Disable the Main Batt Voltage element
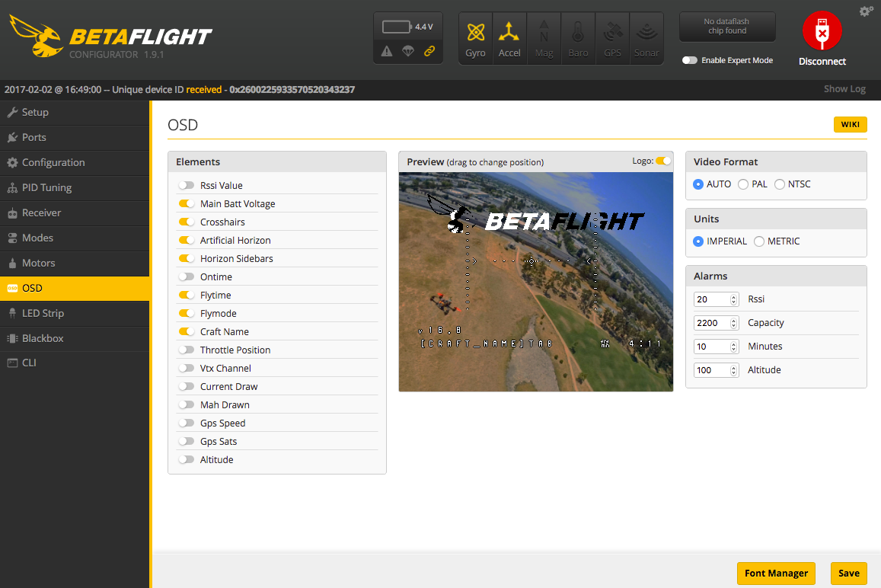Screen dimensions: 881x588 pyautogui.click(x=186, y=203)
